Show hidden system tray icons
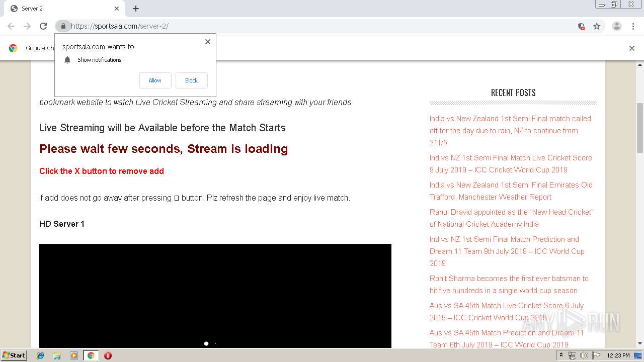The width and height of the screenshot is (644, 362). tap(561, 355)
